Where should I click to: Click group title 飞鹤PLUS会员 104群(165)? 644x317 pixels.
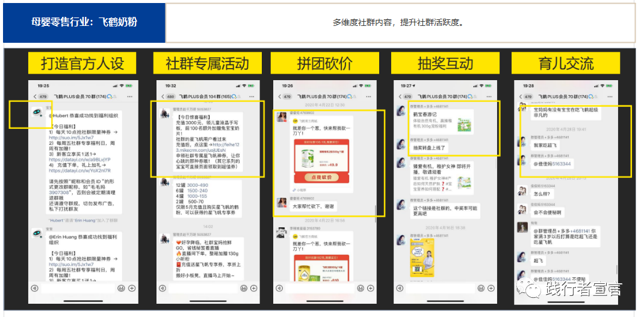[x=205, y=96]
